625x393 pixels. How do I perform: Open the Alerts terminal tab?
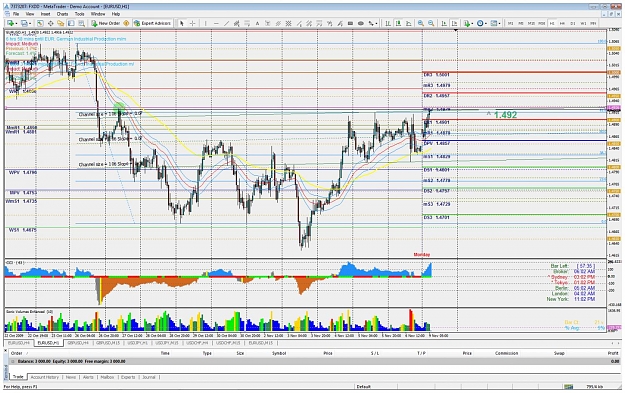[x=88, y=377]
